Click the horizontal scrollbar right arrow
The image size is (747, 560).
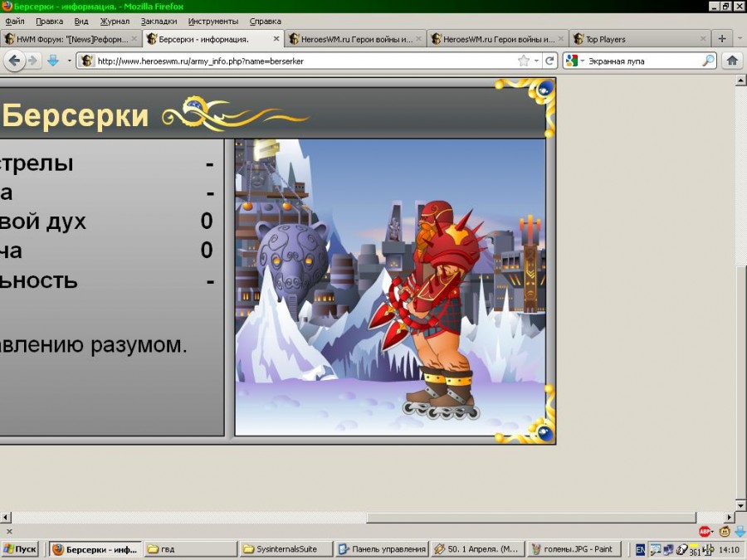click(x=730, y=517)
